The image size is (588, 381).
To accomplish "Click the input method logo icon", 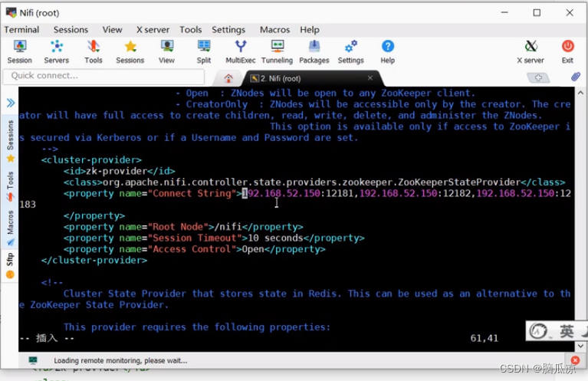I will pyautogui.click(x=538, y=330).
